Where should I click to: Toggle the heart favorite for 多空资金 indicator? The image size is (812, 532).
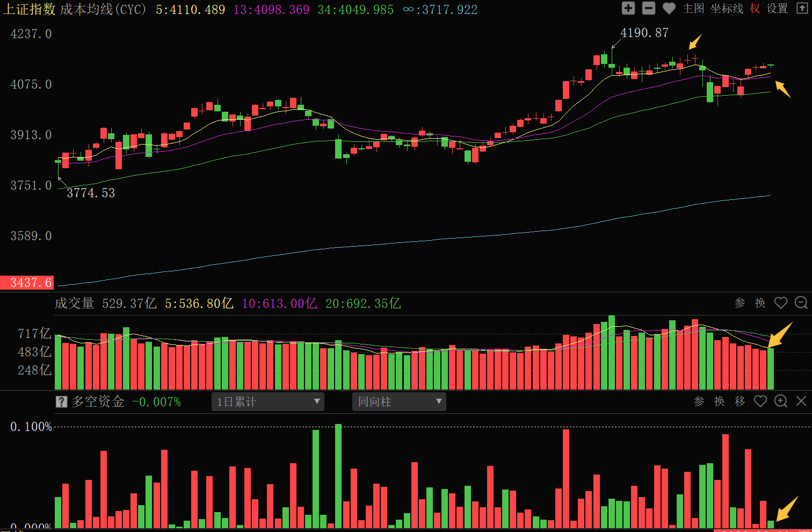tap(760, 401)
